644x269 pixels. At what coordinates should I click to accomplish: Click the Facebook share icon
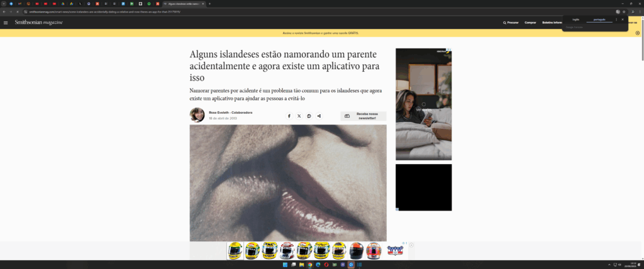(x=289, y=116)
